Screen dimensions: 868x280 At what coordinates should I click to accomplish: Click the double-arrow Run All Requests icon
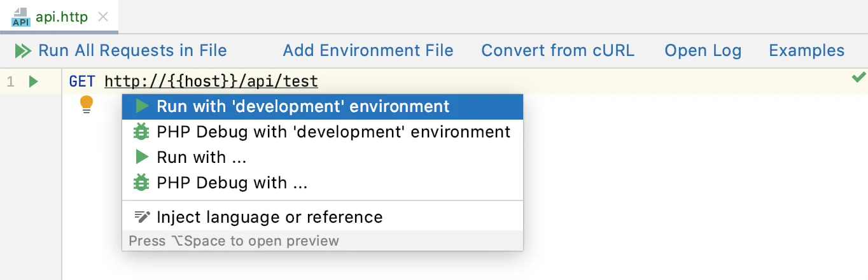tap(23, 51)
